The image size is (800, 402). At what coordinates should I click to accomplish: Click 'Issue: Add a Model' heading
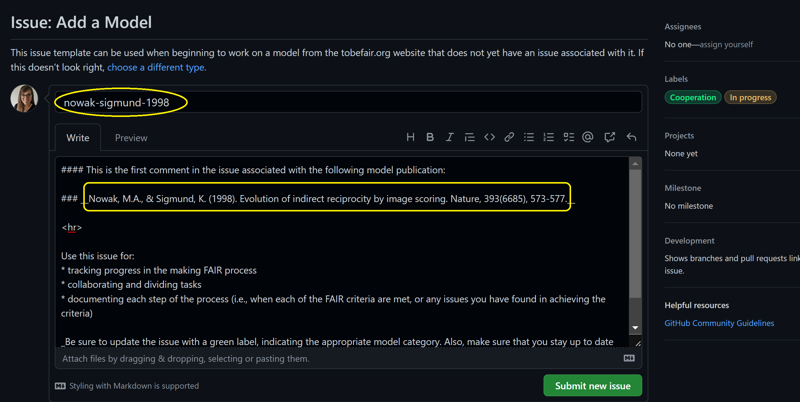click(x=81, y=22)
